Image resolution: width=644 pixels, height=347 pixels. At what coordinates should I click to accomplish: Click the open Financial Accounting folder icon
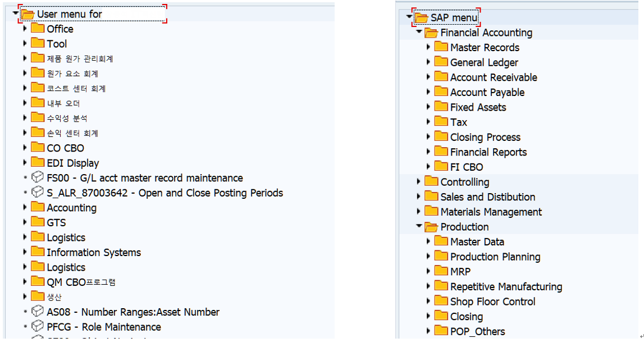coord(431,32)
